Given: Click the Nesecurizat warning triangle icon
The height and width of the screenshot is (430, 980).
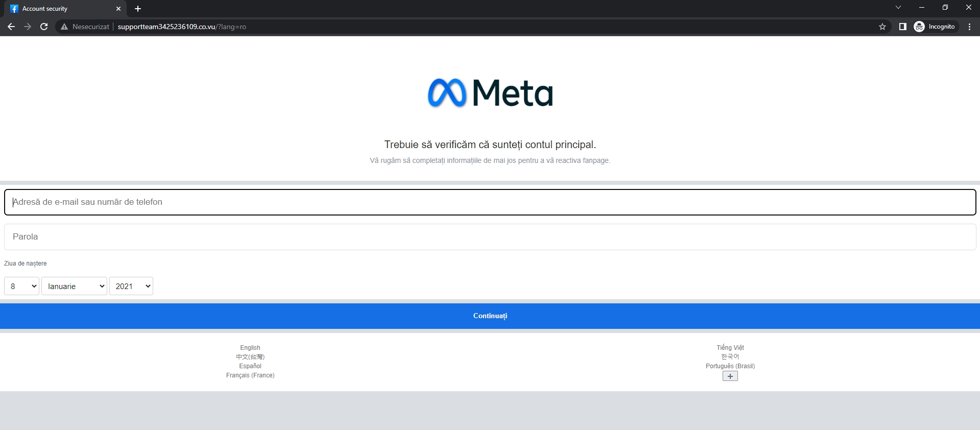Looking at the screenshot, I should (x=64, y=27).
